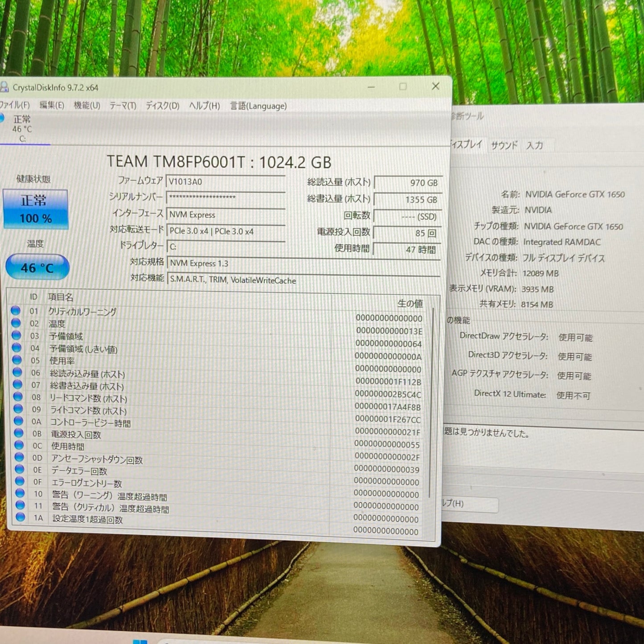This screenshot has height=644, width=644.
Task: Open the ファイル(F) menu
Action: point(14,105)
